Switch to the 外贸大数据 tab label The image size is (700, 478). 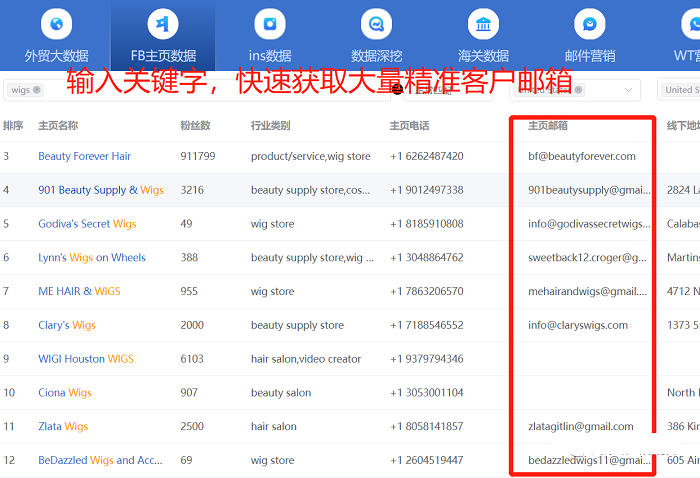pos(56,56)
